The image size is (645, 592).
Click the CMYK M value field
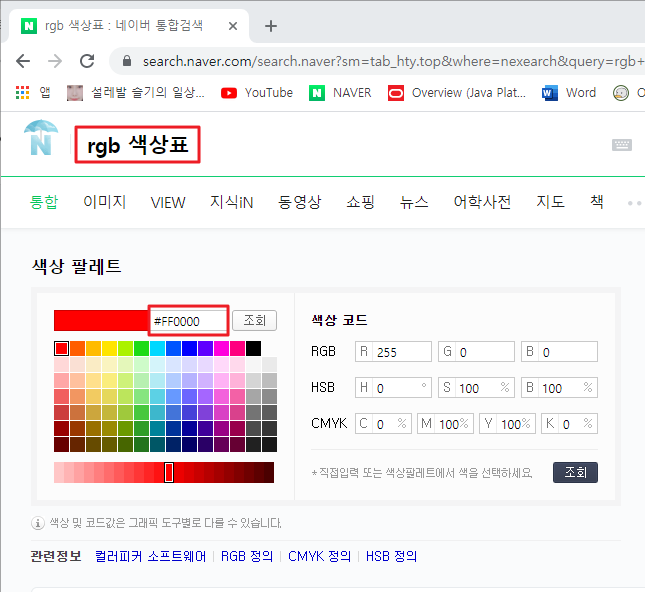coord(445,424)
